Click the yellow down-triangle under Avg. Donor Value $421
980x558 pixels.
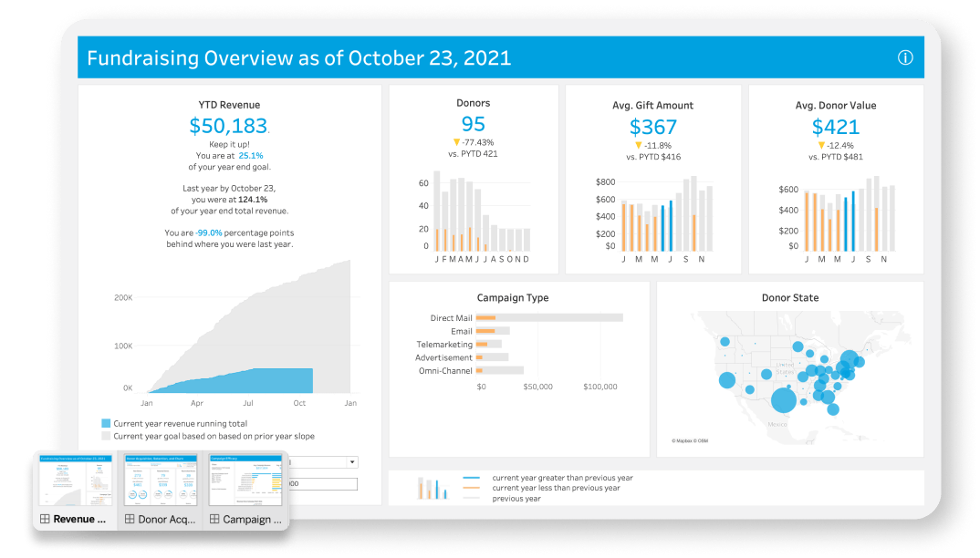(x=821, y=145)
